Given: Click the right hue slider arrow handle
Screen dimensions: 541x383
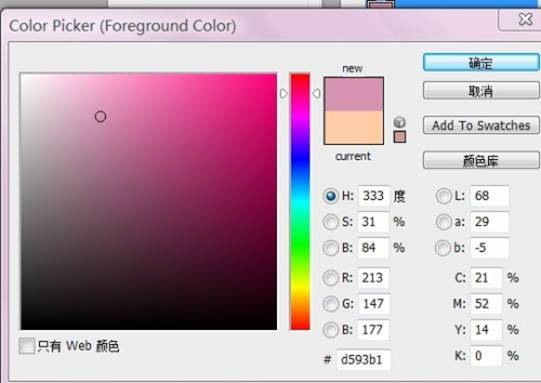Looking at the screenshot, I should coord(316,94).
